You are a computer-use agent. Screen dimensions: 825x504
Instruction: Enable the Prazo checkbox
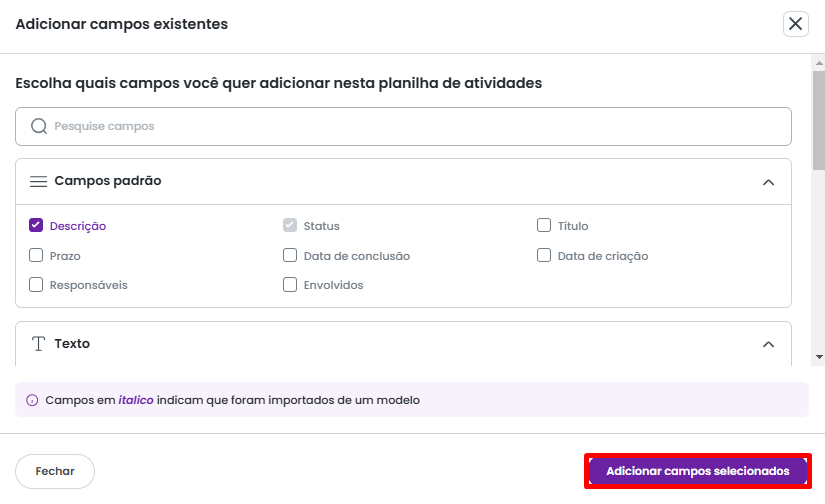coord(36,256)
